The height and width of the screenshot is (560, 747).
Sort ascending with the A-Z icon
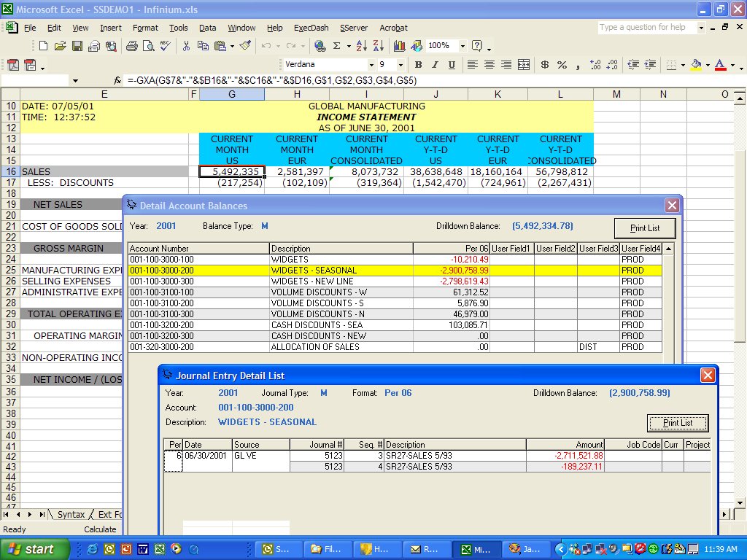[x=362, y=46]
